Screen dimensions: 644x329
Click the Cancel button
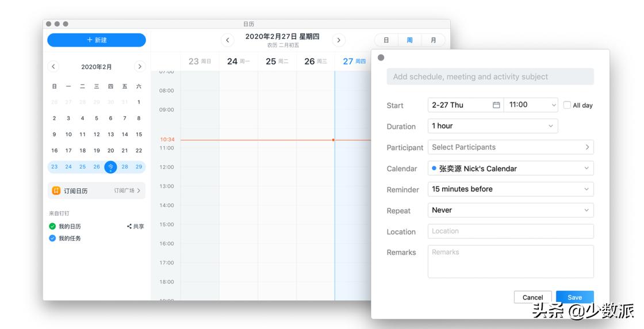click(532, 297)
